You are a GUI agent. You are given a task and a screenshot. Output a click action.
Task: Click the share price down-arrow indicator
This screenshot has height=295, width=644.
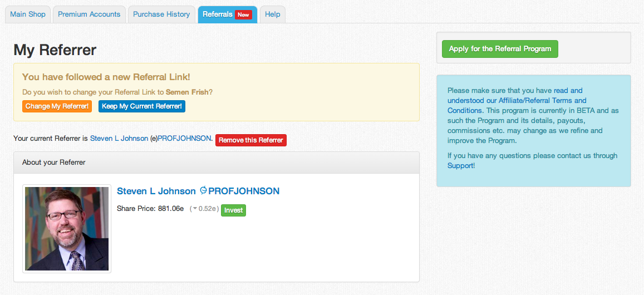[195, 209]
